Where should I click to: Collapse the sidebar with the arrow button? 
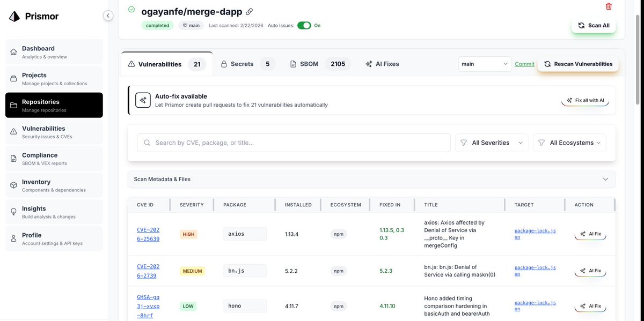coord(108,16)
